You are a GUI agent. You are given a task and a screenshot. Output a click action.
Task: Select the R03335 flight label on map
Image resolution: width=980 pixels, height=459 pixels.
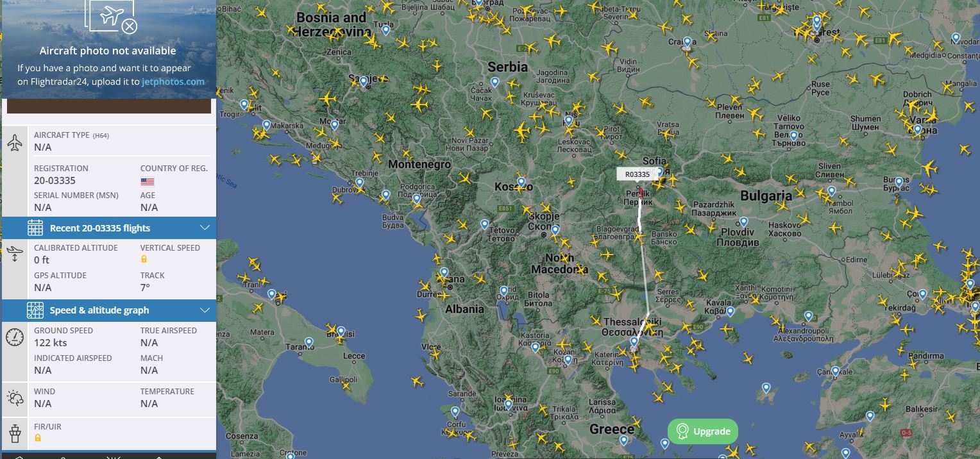click(637, 174)
